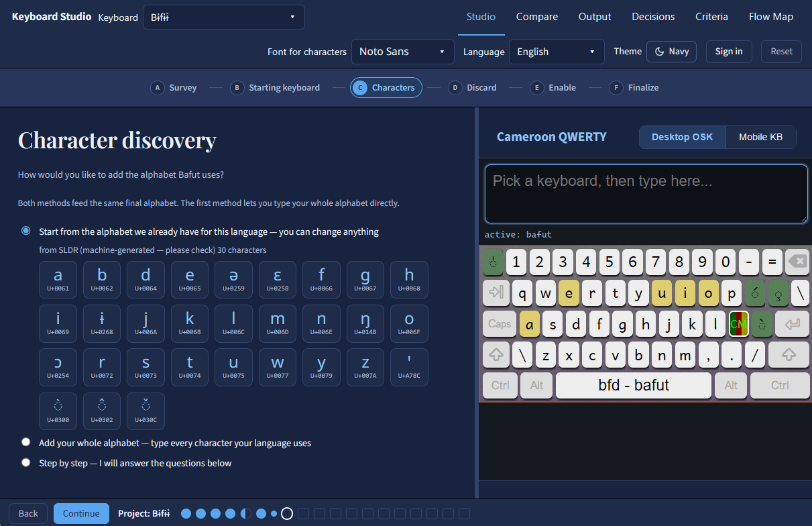
Task: Toggle the Navy theme button
Action: tap(671, 52)
